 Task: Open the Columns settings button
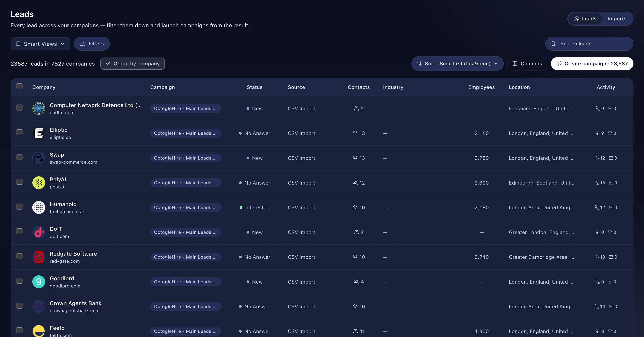(x=527, y=64)
